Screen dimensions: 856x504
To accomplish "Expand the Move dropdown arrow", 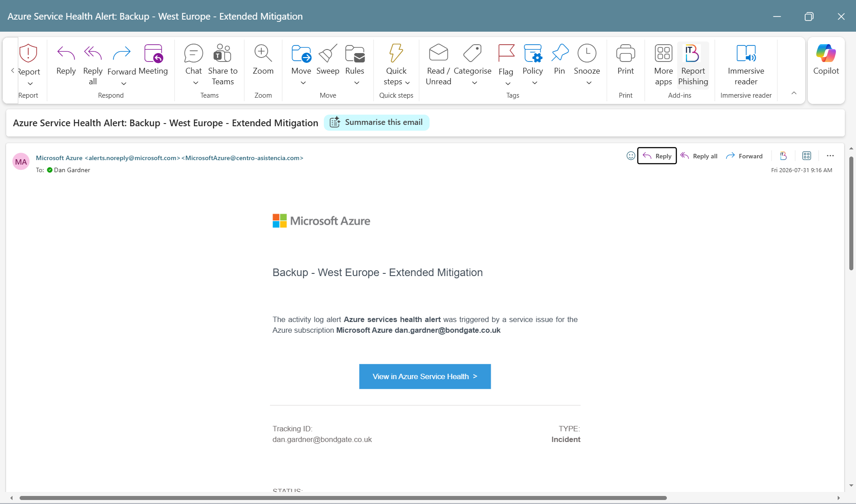I will (x=303, y=83).
